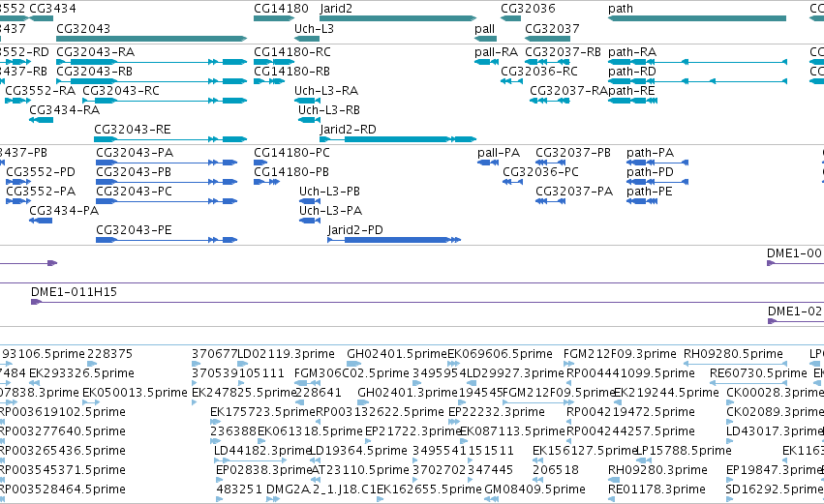Select EST EP22232.3prime
824x504 pixels.
click(x=496, y=412)
